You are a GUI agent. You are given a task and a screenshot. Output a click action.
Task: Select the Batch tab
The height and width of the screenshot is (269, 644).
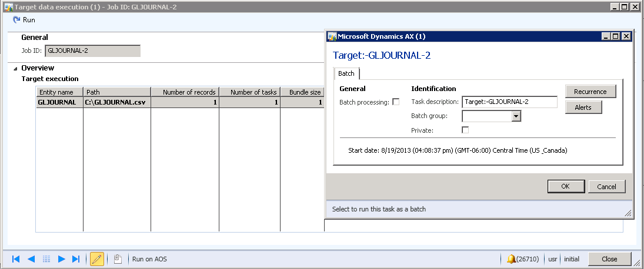click(346, 74)
